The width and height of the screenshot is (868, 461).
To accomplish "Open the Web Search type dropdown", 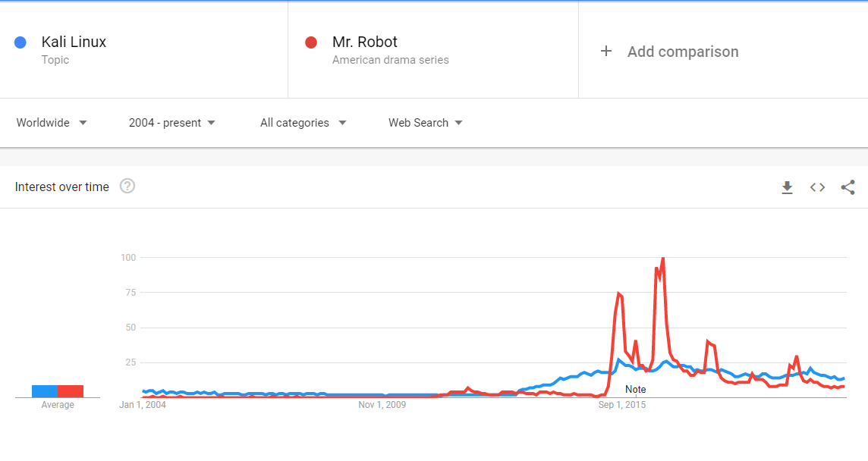I will pos(425,122).
